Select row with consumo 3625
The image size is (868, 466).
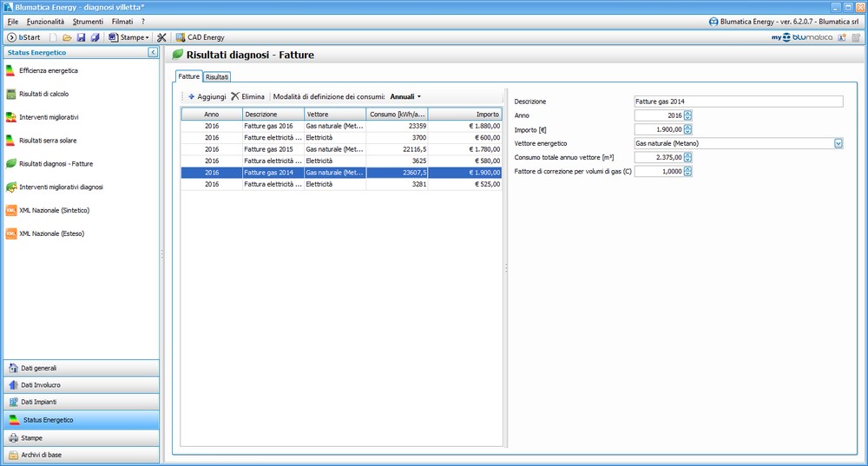tap(341, 161)
